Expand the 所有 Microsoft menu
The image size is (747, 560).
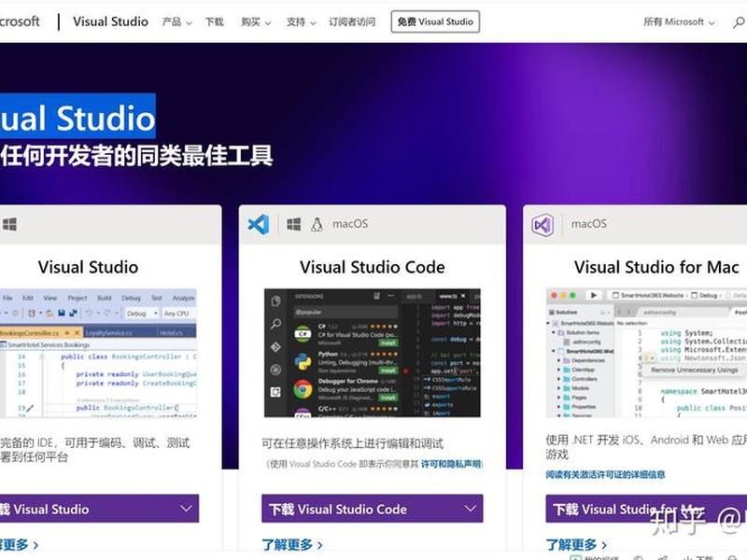[x=679, y=21]
